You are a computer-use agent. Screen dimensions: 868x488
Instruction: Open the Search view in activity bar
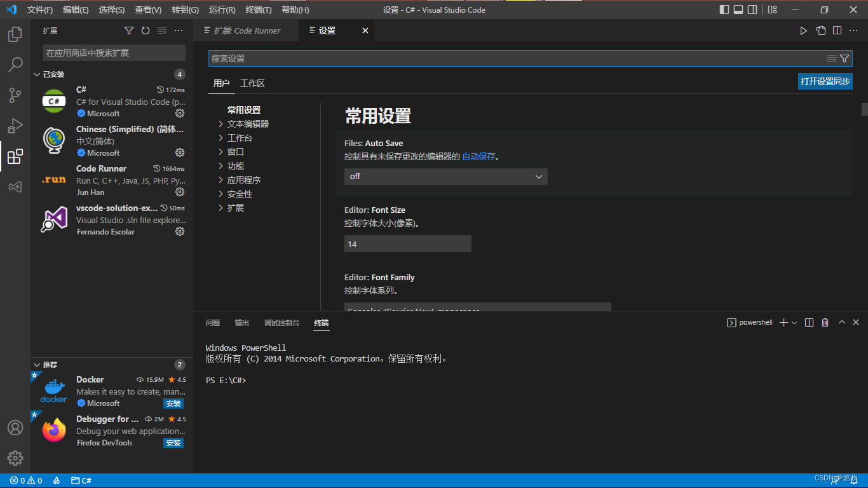point(15,65)
